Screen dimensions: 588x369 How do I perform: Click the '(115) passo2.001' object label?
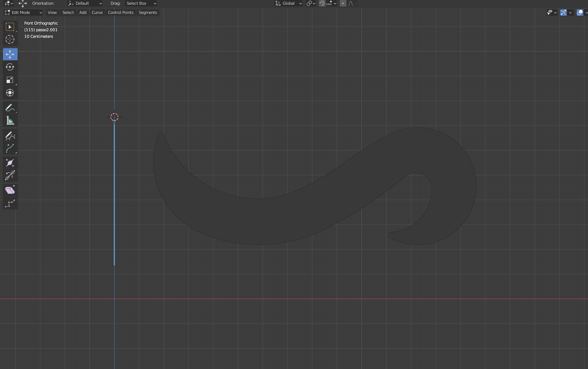pyautogui.click(x=41, y=30)
